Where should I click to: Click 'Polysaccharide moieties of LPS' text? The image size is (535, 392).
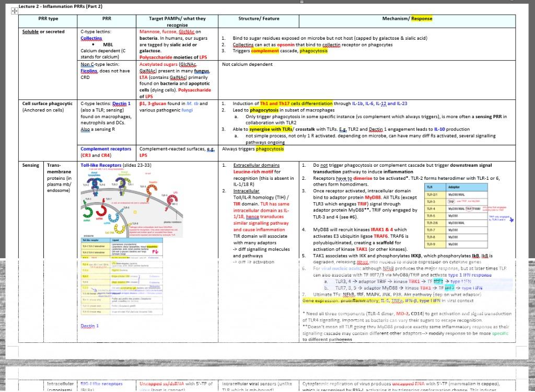173,57
